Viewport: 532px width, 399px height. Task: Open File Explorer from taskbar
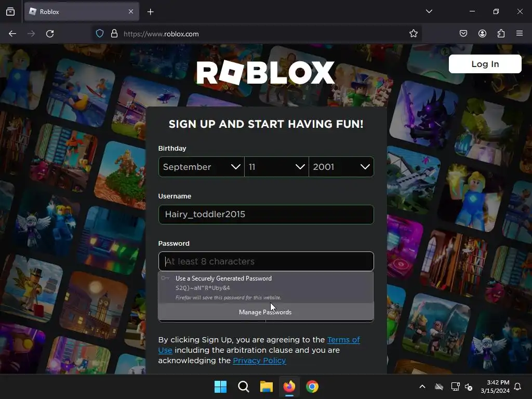pyautogui.click(x=267, y=387)
